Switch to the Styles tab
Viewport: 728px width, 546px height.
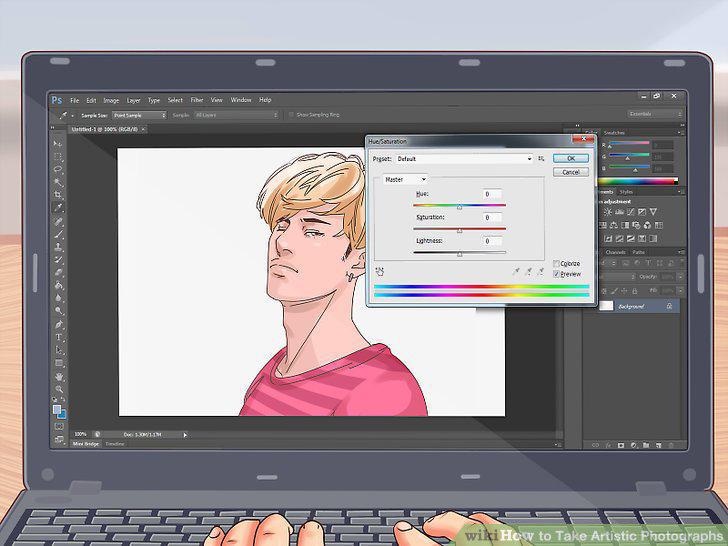pos(626,192)
